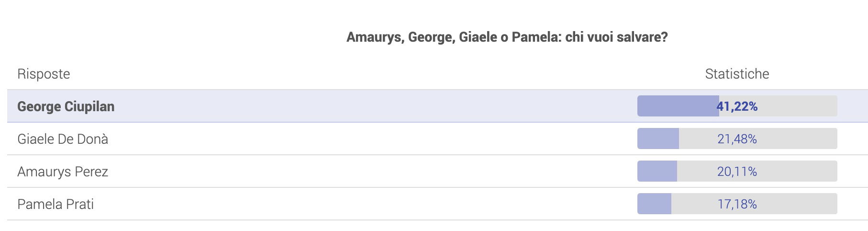Click the 21,48% percentage label
868x231 pixels.
[x=737, y=139]
